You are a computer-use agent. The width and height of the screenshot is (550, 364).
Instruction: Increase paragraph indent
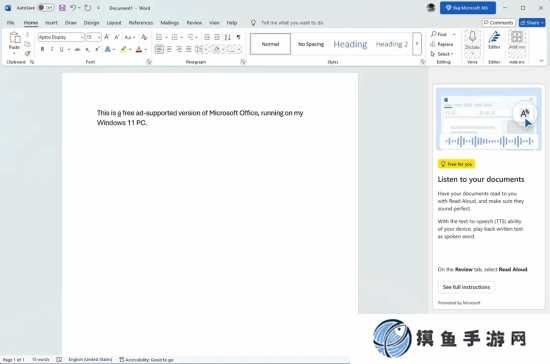click(x=217, y=37)
